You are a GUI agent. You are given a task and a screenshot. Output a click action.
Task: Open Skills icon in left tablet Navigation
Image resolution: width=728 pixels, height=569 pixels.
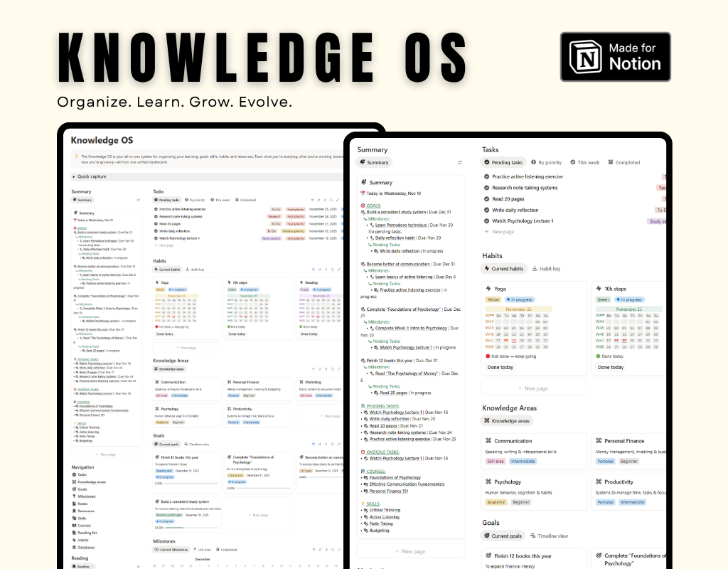[x=74, y=519]
